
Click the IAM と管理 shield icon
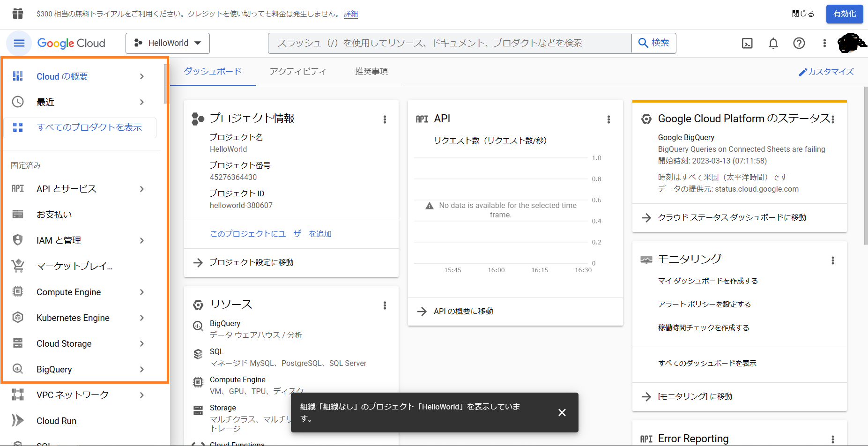(x=18, y=240)
